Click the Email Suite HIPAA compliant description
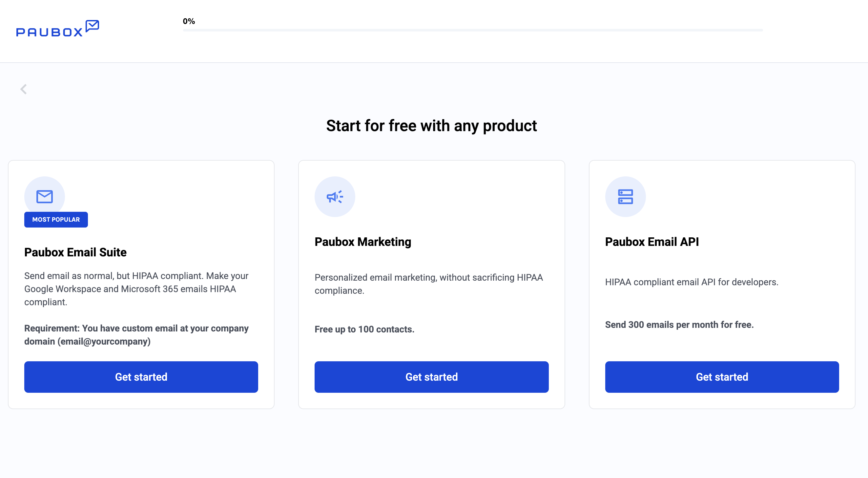 click(136, 289)
